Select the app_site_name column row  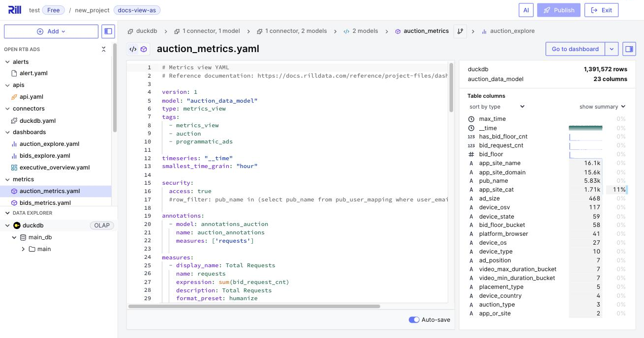(x=547, y=163)
